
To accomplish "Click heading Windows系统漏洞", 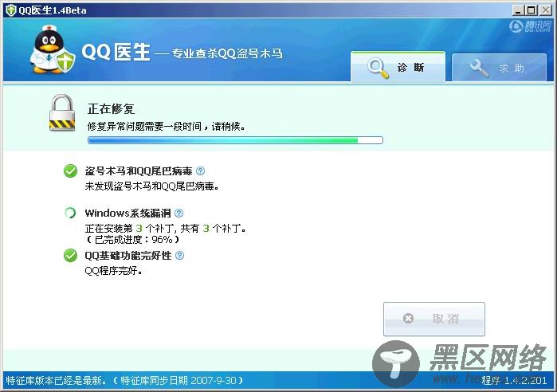I will tap(127, 213).
